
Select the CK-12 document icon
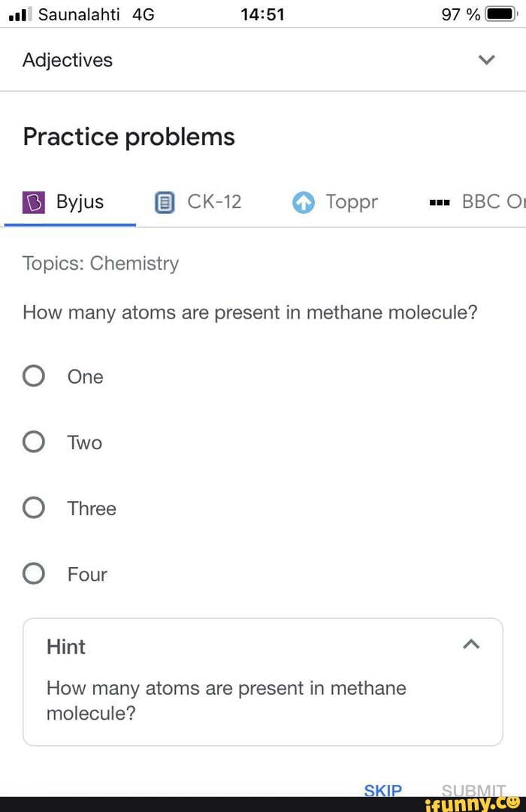[x=163, y=201]
